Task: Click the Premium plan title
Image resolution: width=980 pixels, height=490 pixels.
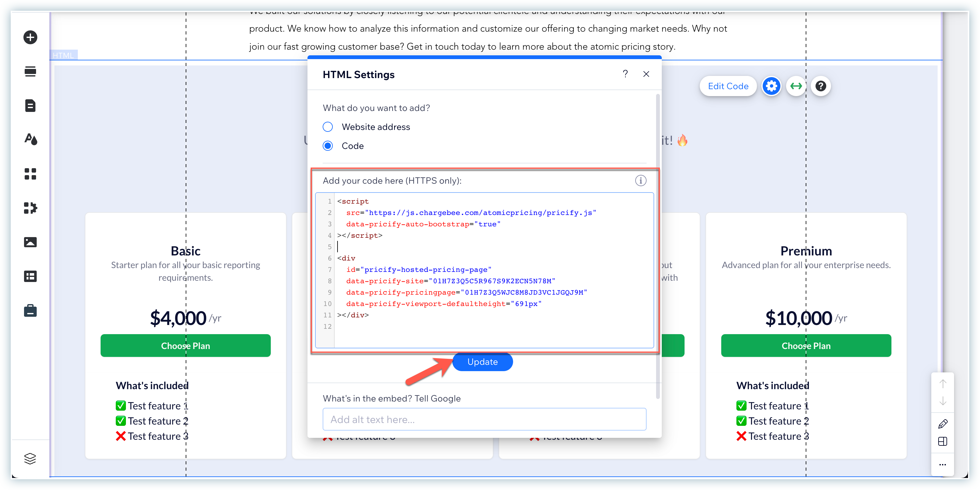Action: [806, 251]
